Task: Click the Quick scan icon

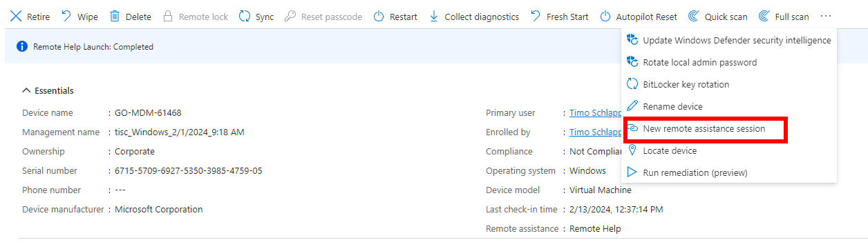Action: [694, 16]
